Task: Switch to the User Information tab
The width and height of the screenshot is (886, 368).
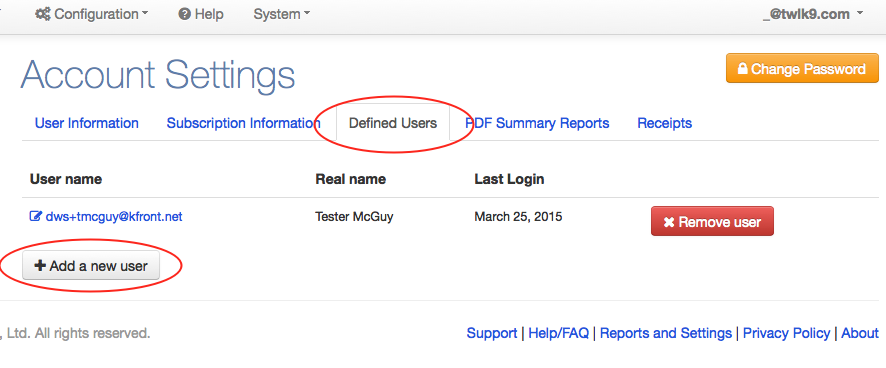Action: coord(86,123)
